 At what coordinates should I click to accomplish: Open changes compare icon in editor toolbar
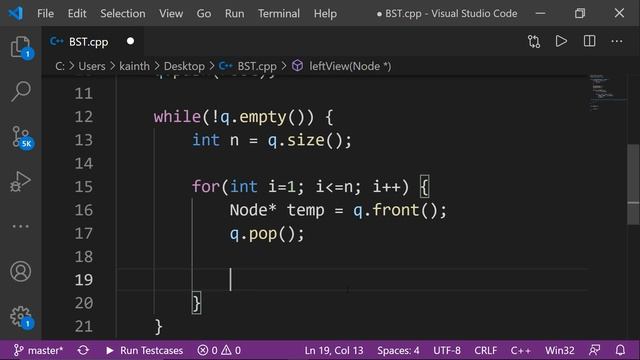[x=534, y=41]
